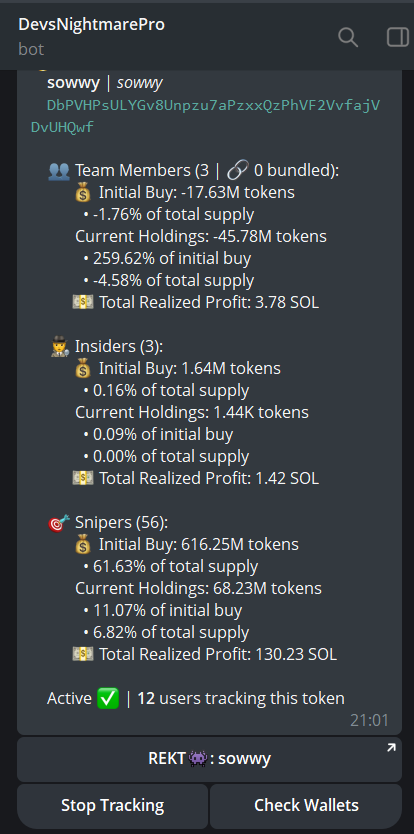
Task: Click the Check Wallets button
Action: 306,805
